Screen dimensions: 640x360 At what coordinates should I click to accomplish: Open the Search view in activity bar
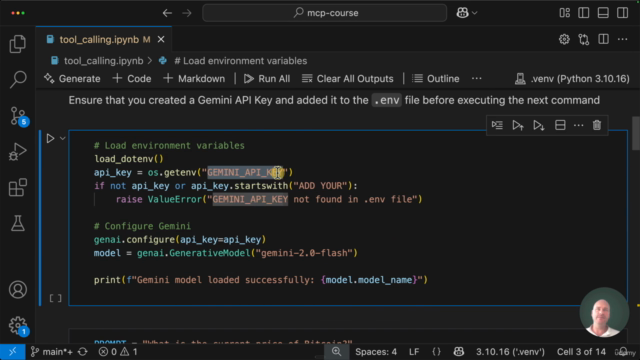[x=18, y=79]
